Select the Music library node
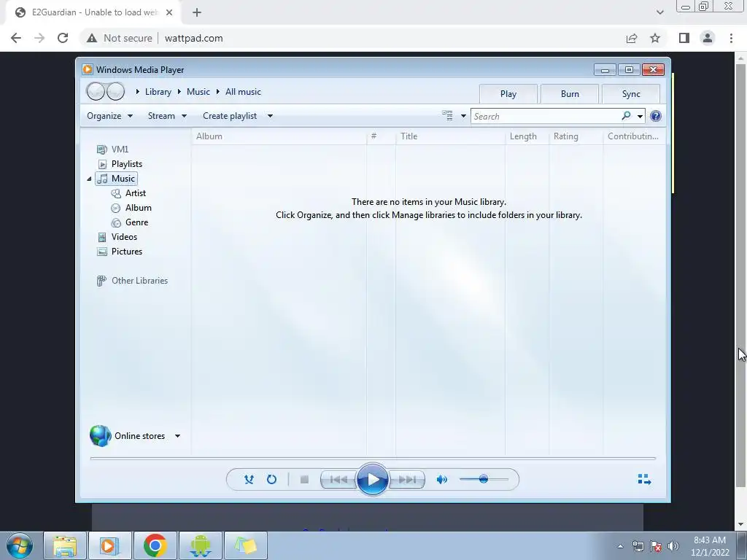This screenshot has width=747, height=560. [x=117, y=179]
